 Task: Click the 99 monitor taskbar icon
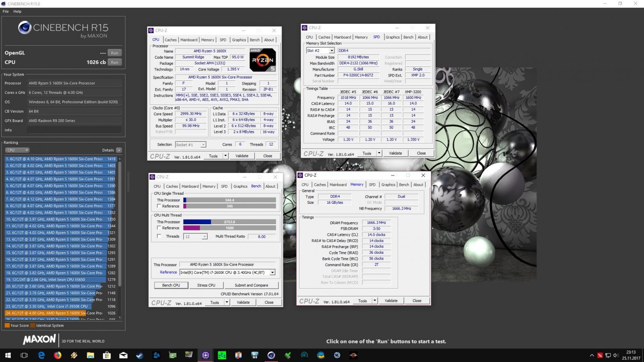click(189, 355)
